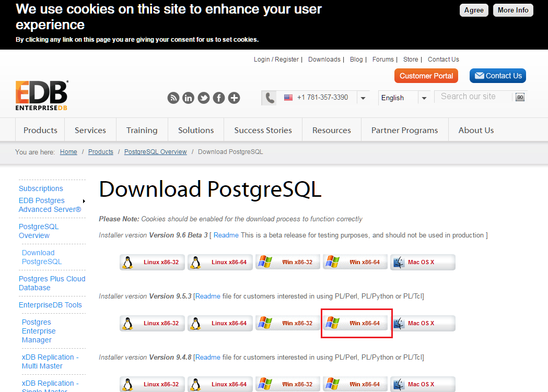Download Linux x86-32 for Version 9.5.3
This screenshot has width=548, height=392.
point(152,323)
